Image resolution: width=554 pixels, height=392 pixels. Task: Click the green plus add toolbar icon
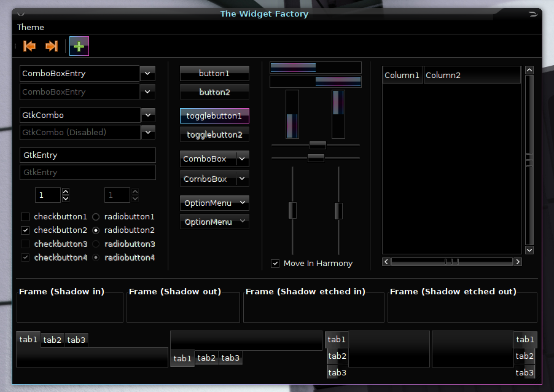[79, 46]
